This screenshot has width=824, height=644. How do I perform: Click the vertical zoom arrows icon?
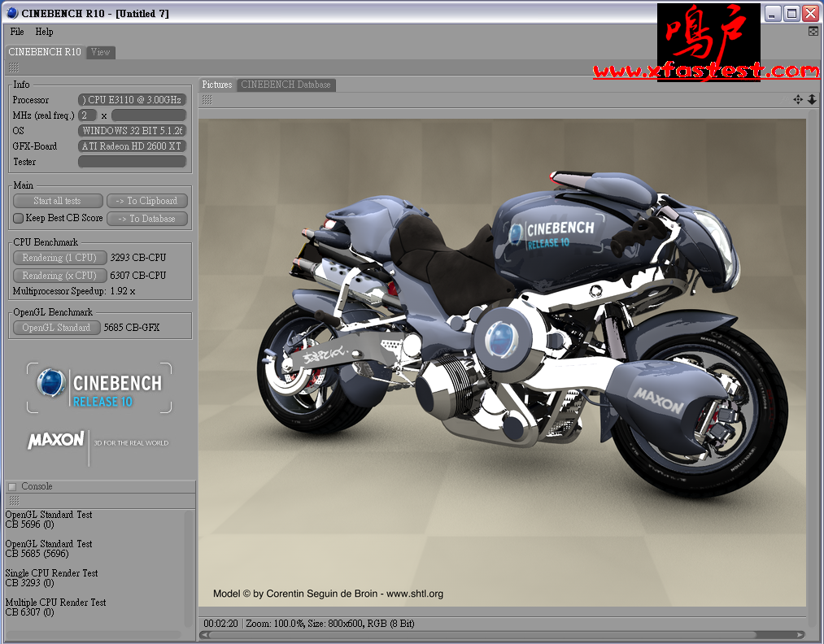[811, 100]
